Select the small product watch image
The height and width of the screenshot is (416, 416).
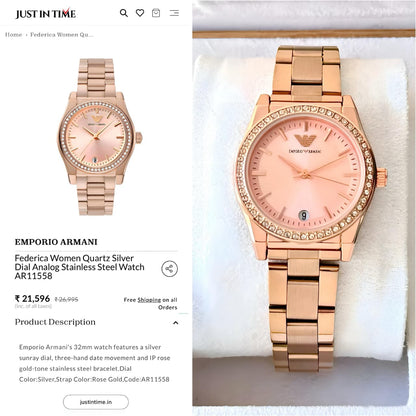99,137
